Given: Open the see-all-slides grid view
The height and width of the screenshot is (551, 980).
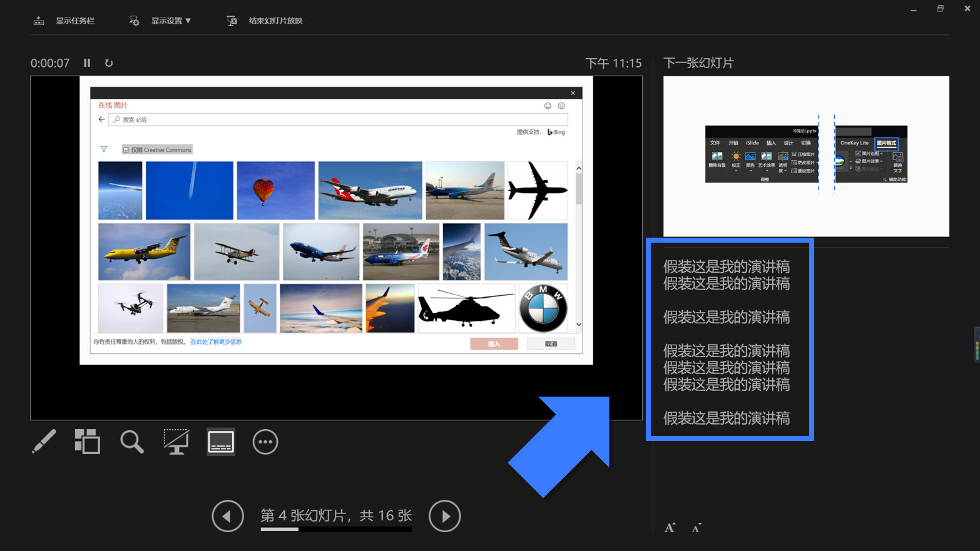Looking at the screenshot, I should tap(87, 442).
